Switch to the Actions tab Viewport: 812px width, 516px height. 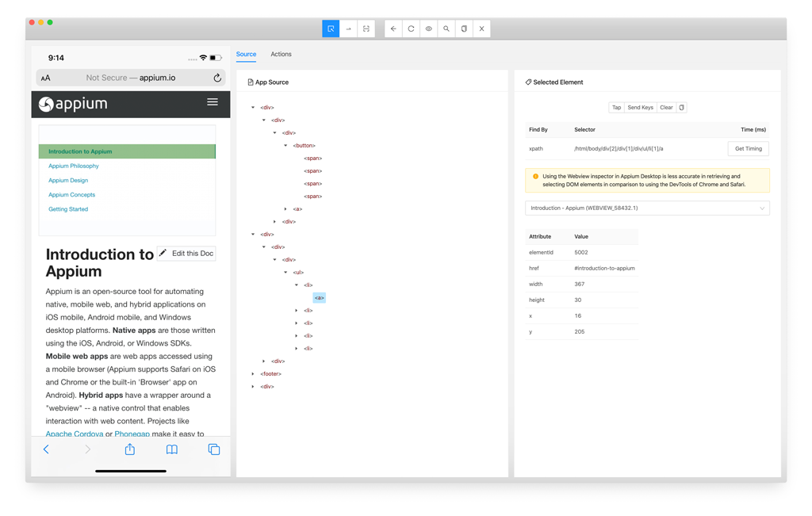pos(282,54)
